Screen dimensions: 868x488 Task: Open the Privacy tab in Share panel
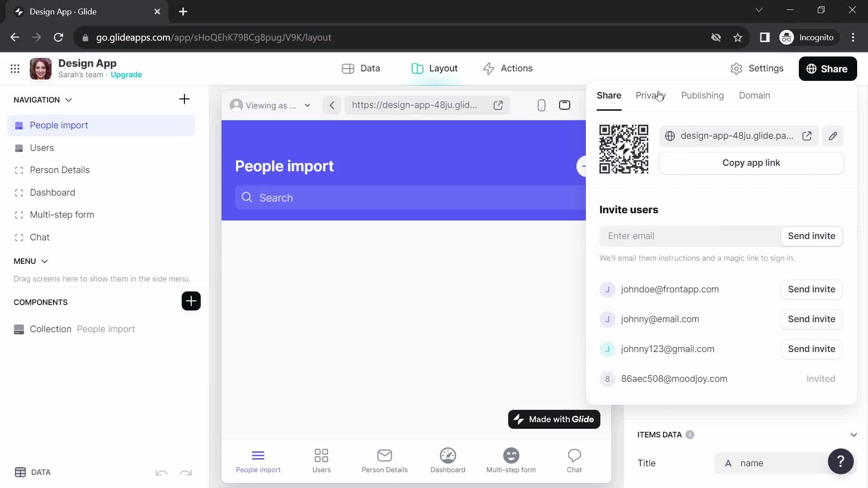tap(651, 95)
